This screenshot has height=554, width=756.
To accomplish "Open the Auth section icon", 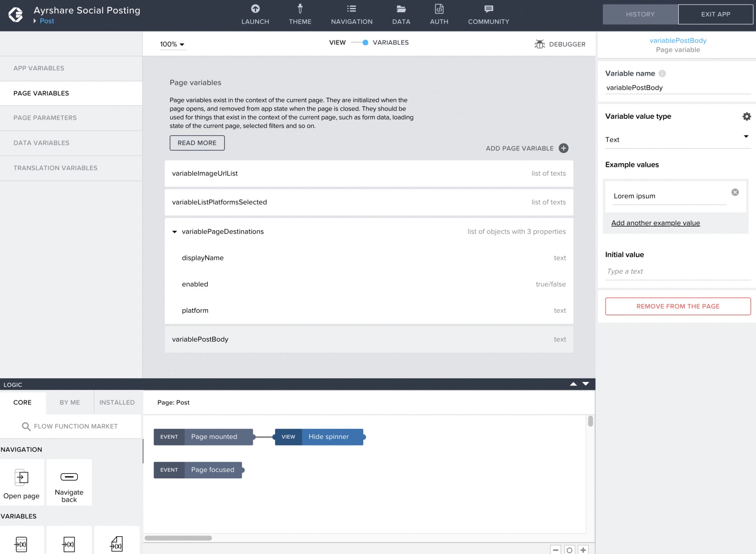I will (439, 15).
